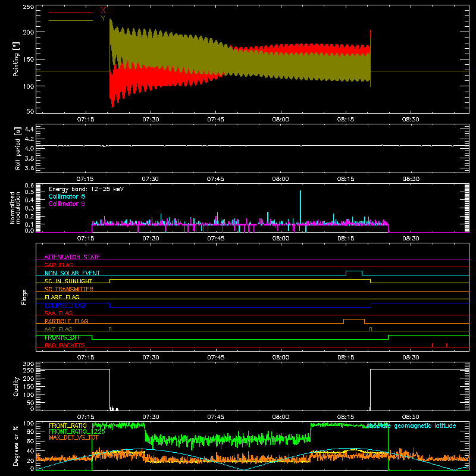Screen dimensions: 476x476
Task: Click the 'Flags' y-axis title
Action: pos(24,297)
